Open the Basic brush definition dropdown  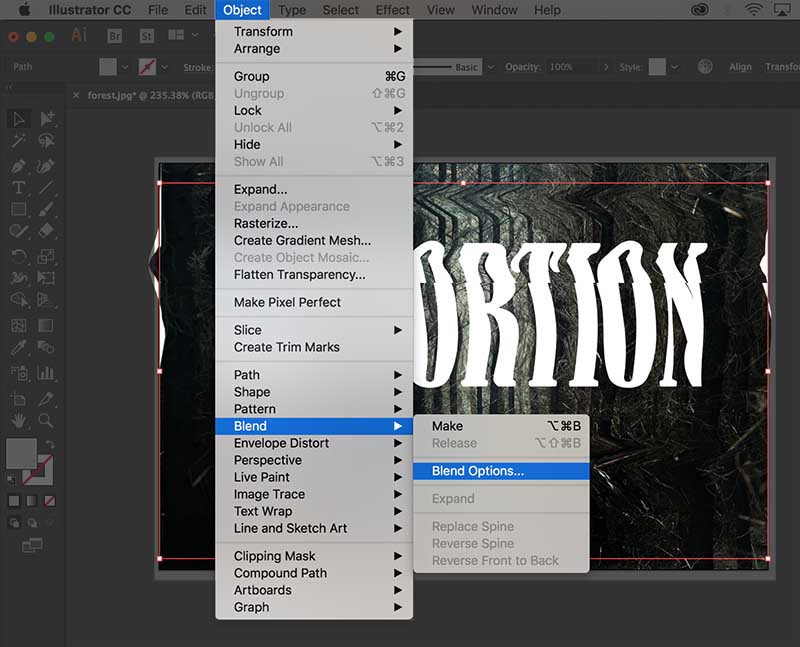[491, 67]
